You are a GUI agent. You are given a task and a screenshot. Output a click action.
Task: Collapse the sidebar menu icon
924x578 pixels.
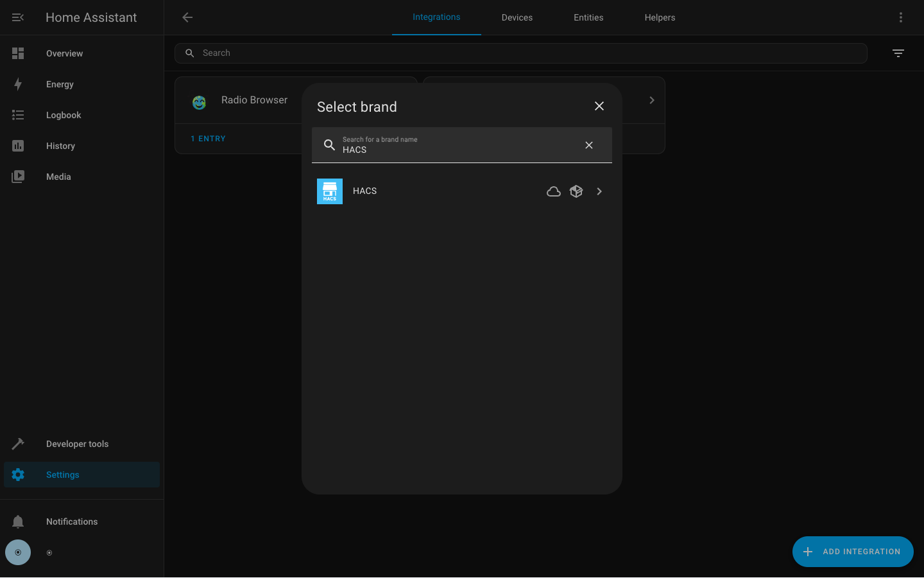pyautogui.click(x=18, y=17)
